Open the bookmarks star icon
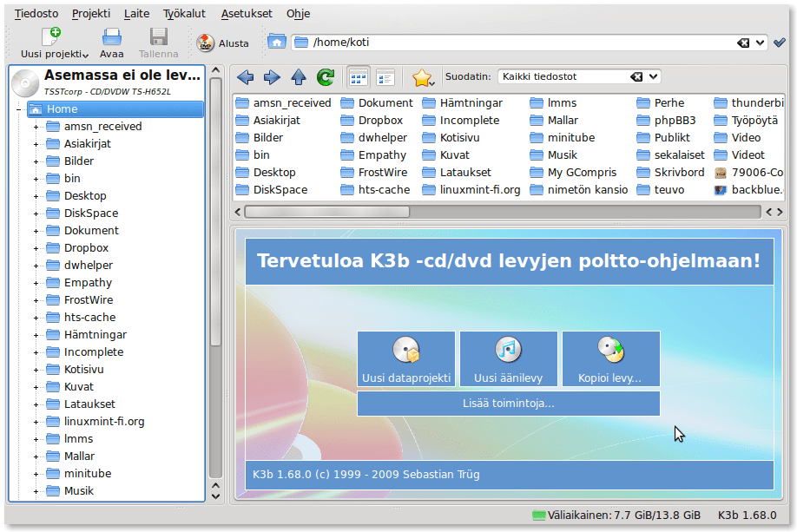The image size is (797, 532). [421, 77]
